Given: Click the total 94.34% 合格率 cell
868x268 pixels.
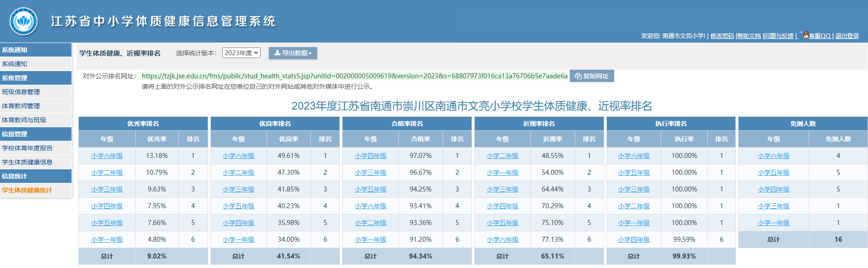Looking at the screenshot, I should tap(420, 256).
